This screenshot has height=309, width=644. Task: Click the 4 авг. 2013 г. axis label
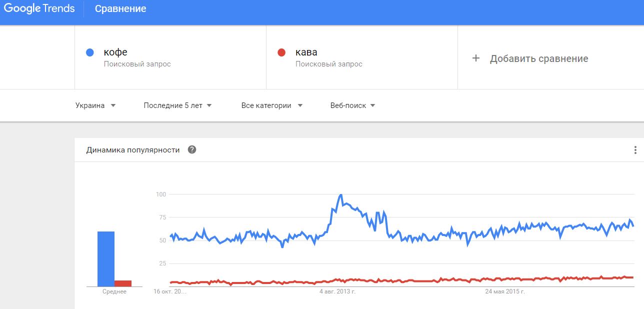click(x=337, y=291)
